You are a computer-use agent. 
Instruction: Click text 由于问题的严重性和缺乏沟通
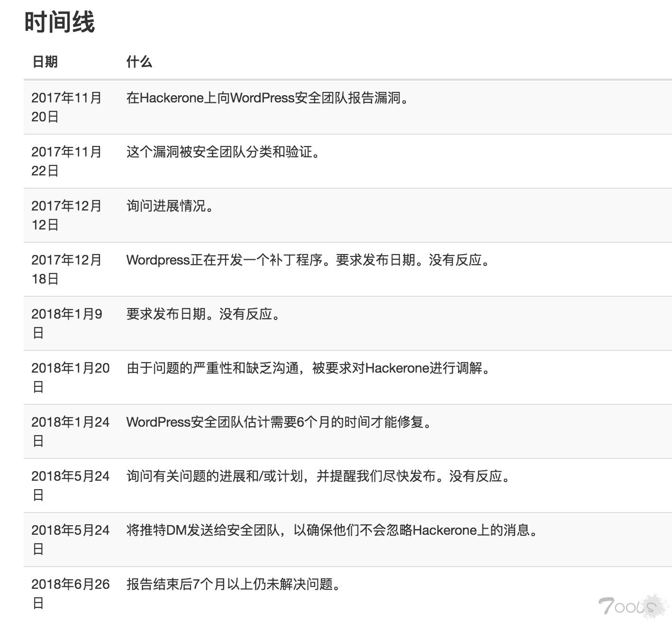click(213, 368)
